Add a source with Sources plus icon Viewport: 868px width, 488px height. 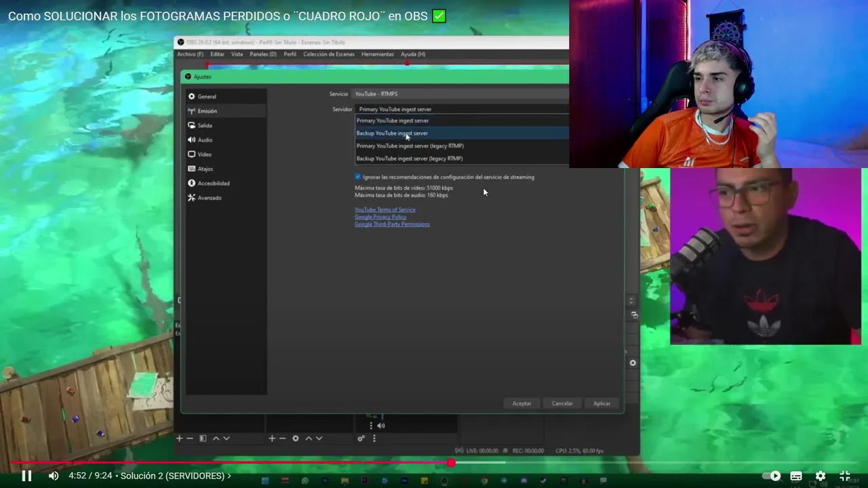pos(272,439)
